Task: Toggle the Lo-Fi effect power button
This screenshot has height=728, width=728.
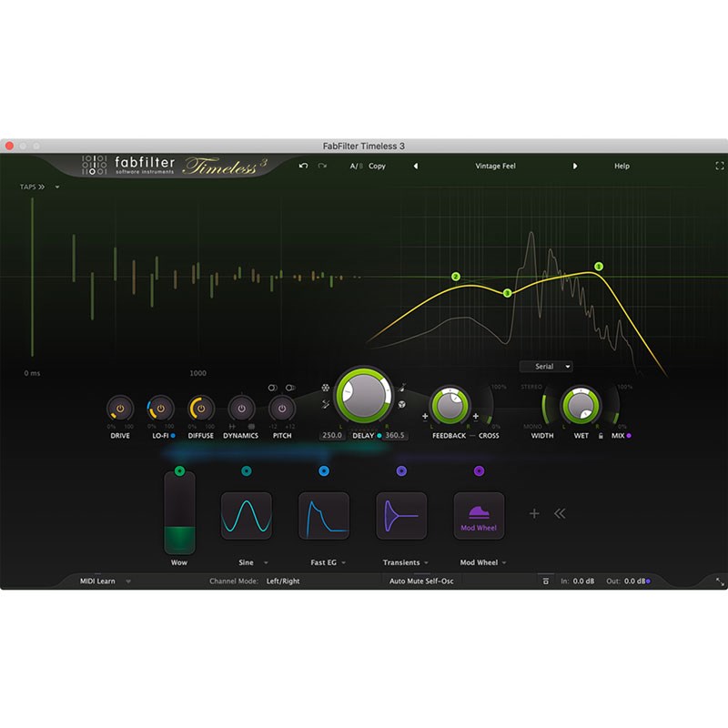Action: point(160,408)
